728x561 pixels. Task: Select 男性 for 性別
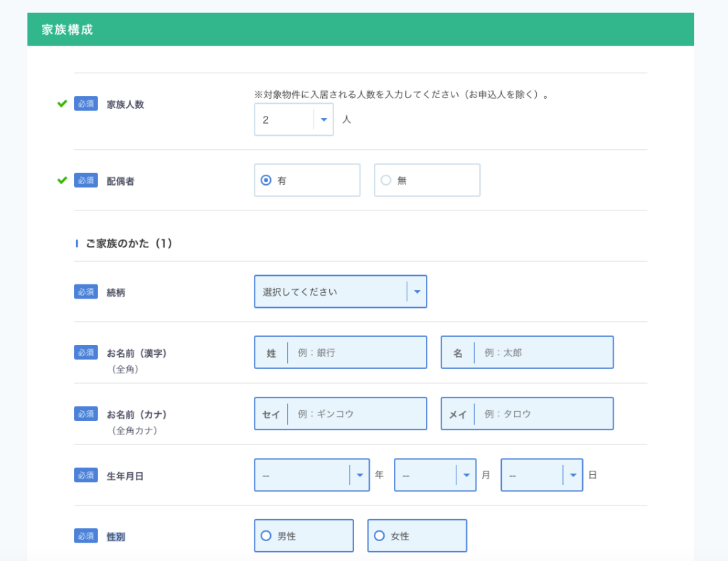click(304, 536)
